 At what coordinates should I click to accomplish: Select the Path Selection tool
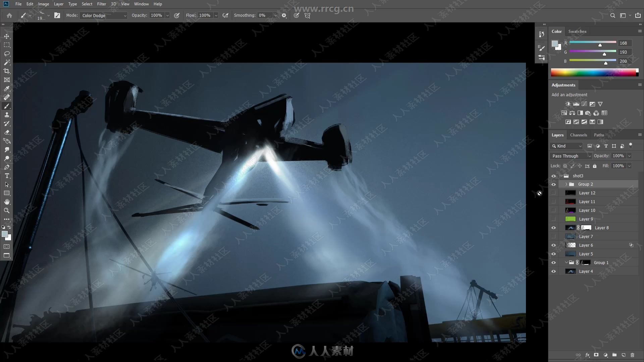tap(7, 184)
